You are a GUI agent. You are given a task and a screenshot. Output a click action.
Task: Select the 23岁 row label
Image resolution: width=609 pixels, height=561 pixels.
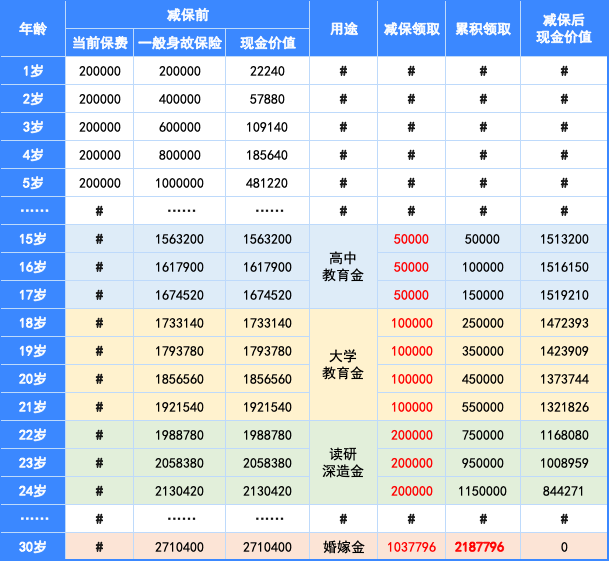click(x=33, y=463)
